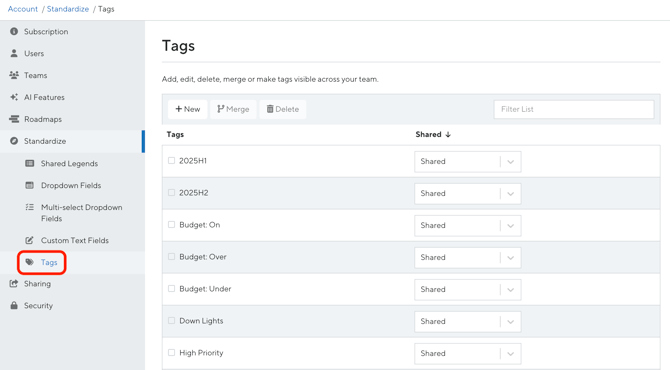Click the Merge tags button
The height and width of the screenshot is (370, 670).
pos(233,109)
